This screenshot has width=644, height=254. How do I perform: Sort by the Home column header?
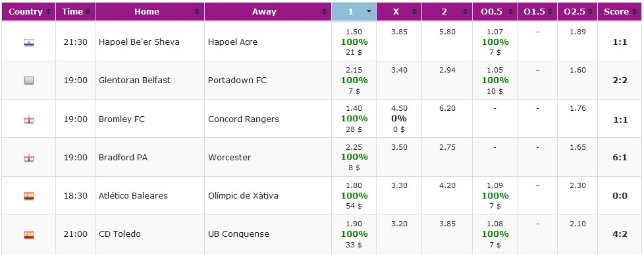point(150,11)
